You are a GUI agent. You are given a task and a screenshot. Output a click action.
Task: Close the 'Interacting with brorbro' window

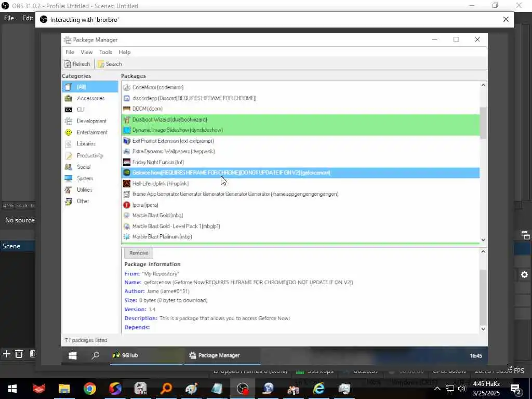[x=506, y=20]
